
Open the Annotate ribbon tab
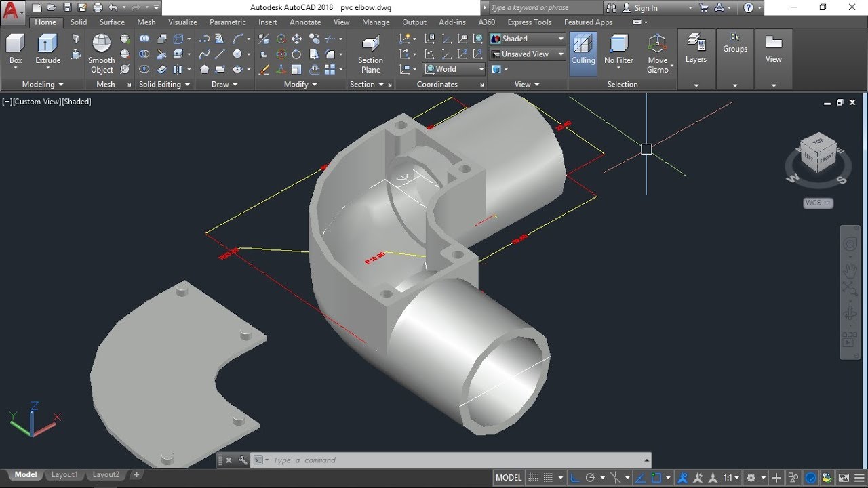tap(305, 22)
